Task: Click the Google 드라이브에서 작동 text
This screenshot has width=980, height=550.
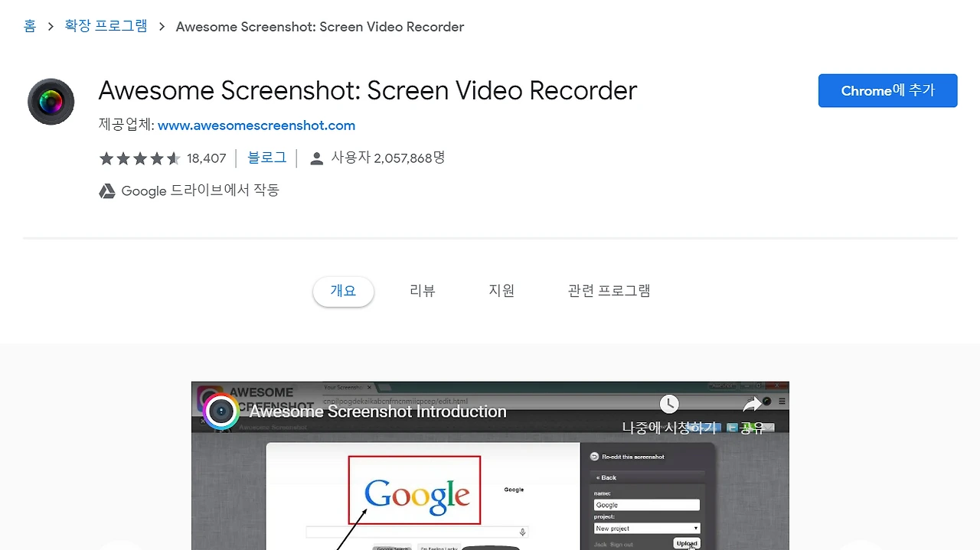Action: [x=201, y=190]
